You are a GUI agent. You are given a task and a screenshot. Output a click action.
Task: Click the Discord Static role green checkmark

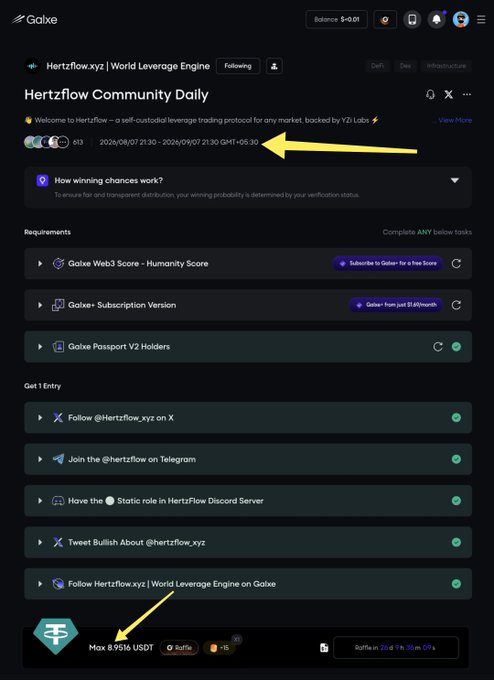pos(456,500)
